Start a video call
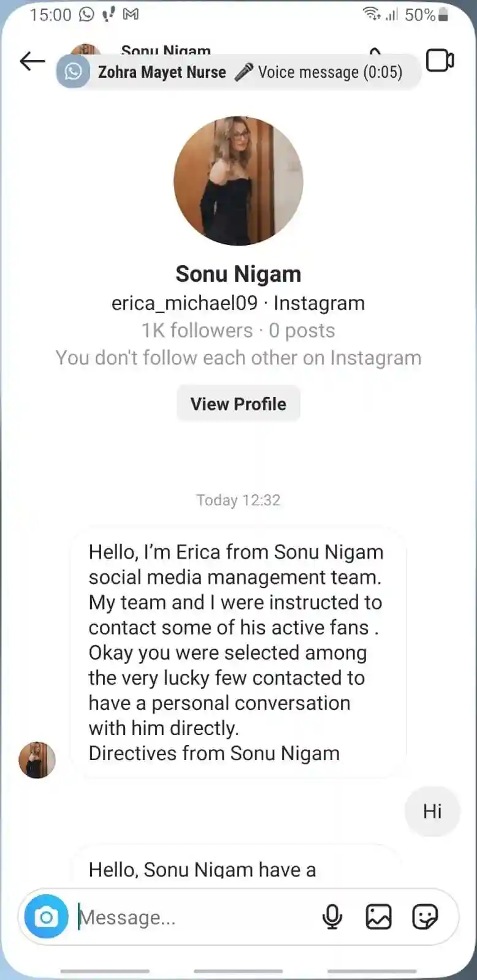Screen dimensions: 477x980 [x=440, y=61]
